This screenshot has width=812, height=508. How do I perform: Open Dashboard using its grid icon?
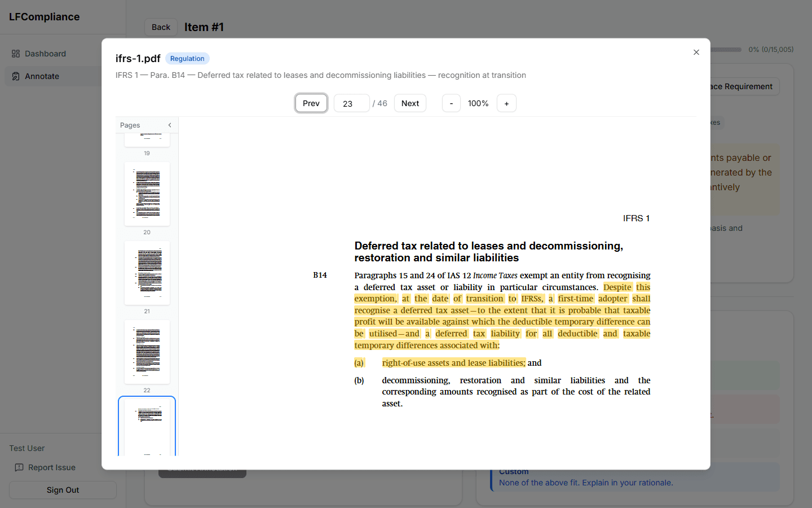[x=16, y=54]
